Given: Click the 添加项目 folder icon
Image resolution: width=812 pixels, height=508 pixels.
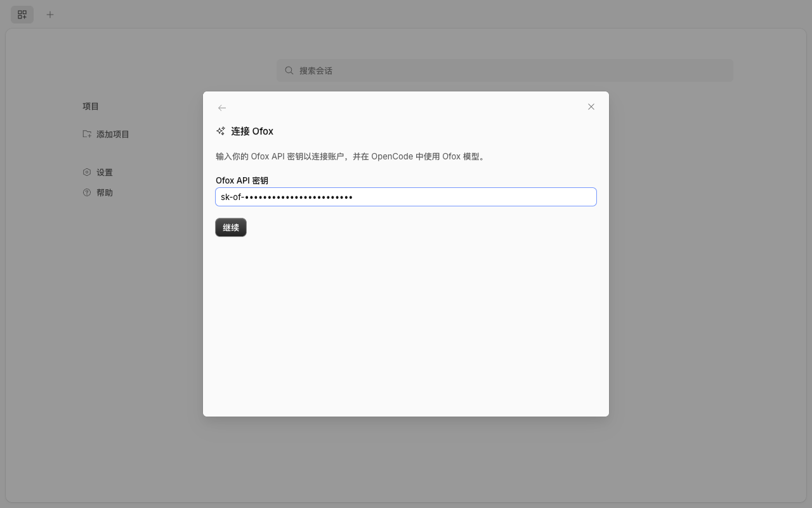Looking at the screenshot, I should tap(87, 134).
